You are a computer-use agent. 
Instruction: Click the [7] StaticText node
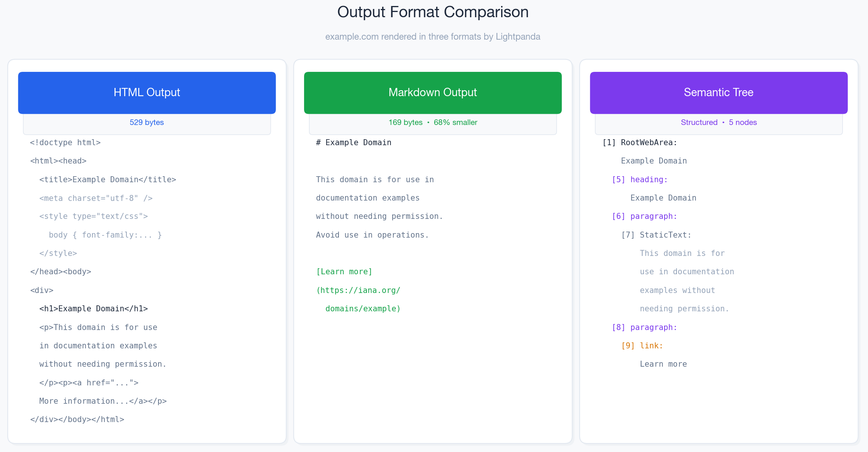(656, 235)
